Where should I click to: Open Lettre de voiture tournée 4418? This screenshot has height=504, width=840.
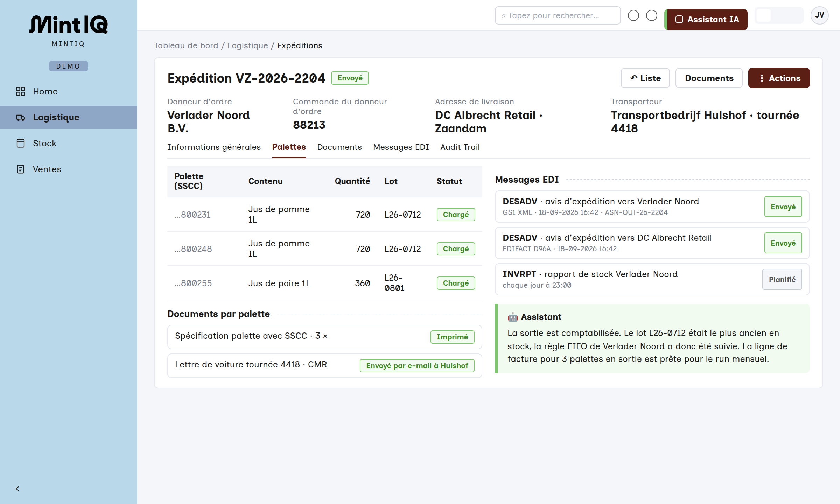[324, 365]
